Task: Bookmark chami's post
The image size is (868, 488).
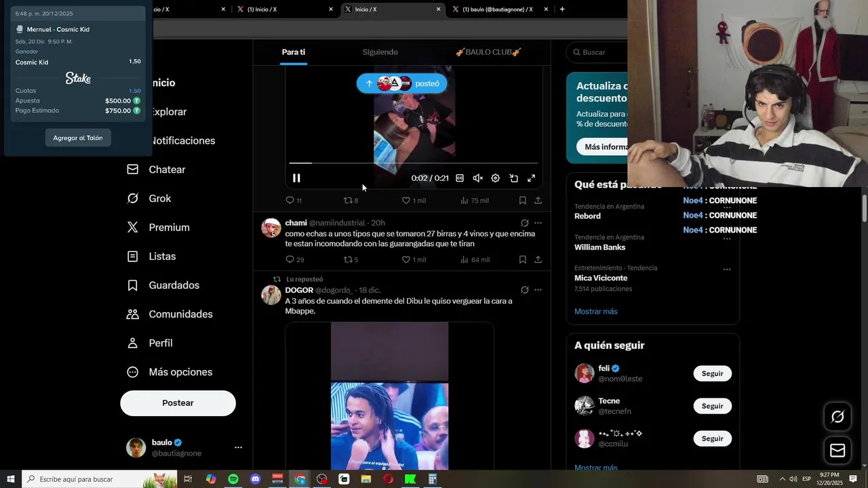Action: click(523, 260)
